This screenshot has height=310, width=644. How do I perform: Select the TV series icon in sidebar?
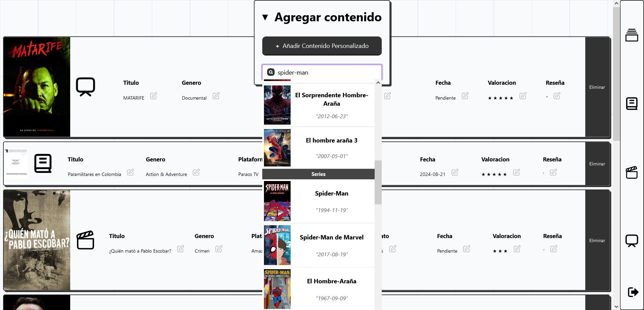(x=632, y=241)
